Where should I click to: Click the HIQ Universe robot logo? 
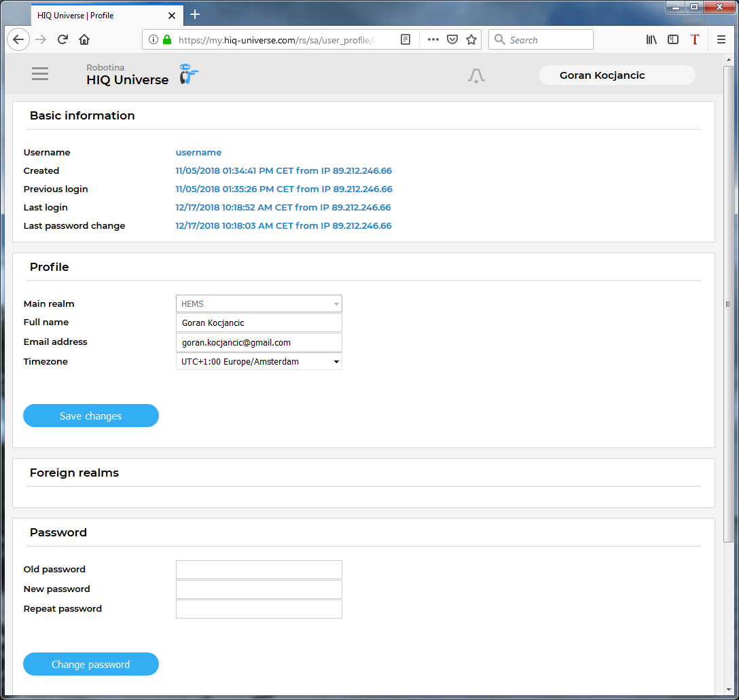[188, 75]
